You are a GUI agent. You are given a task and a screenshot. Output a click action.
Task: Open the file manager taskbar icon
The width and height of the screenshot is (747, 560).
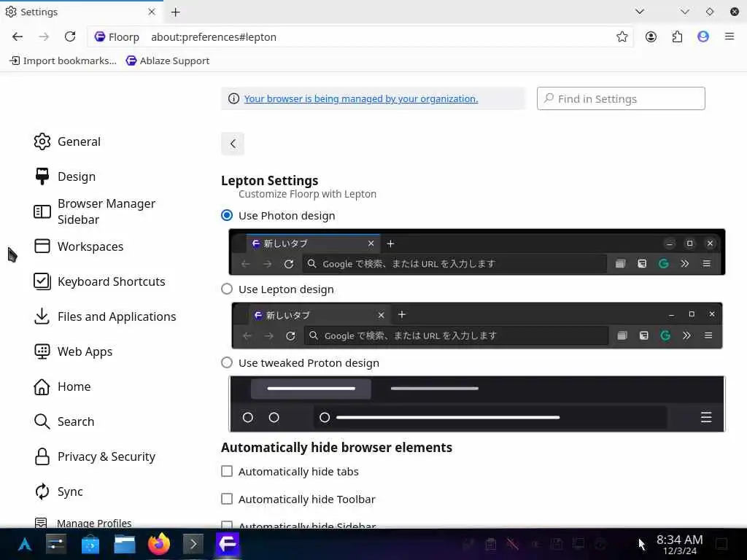124,544
